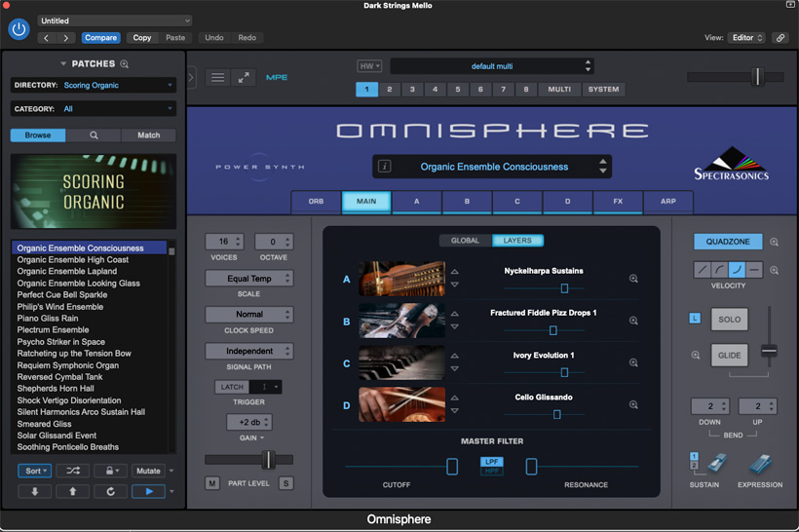Select linear velocity curve
This screenshot has width=799, height=532.
703,270
